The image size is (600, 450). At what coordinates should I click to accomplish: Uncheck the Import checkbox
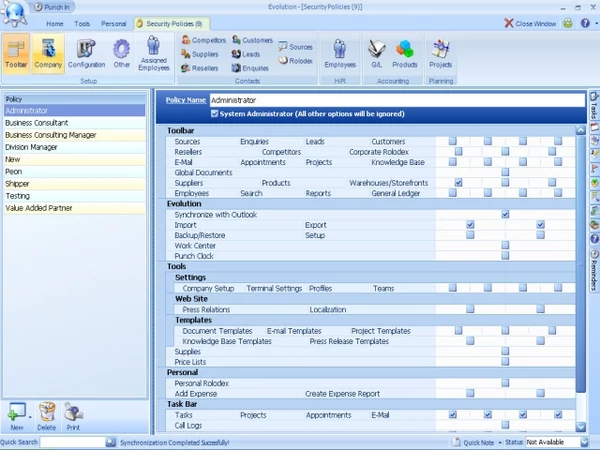click(x=470, y=225)
